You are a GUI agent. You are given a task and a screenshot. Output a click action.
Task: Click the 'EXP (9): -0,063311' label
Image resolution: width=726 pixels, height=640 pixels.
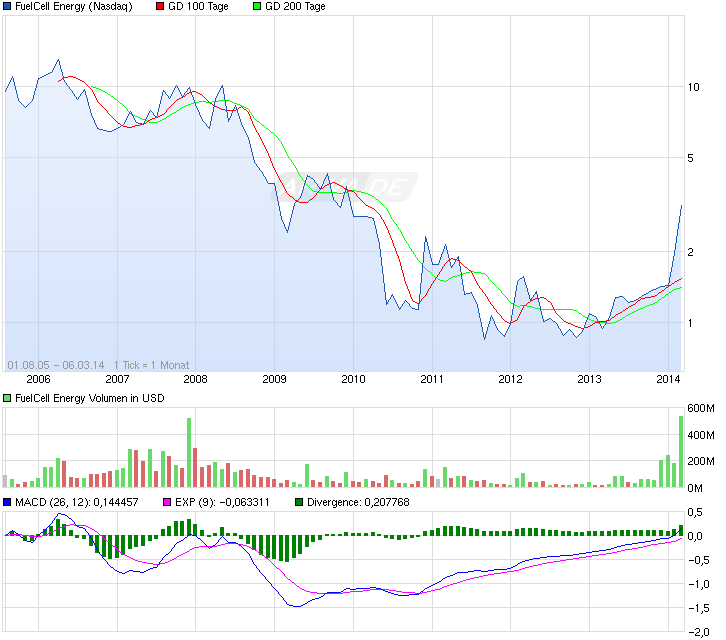tap(222, 502)
